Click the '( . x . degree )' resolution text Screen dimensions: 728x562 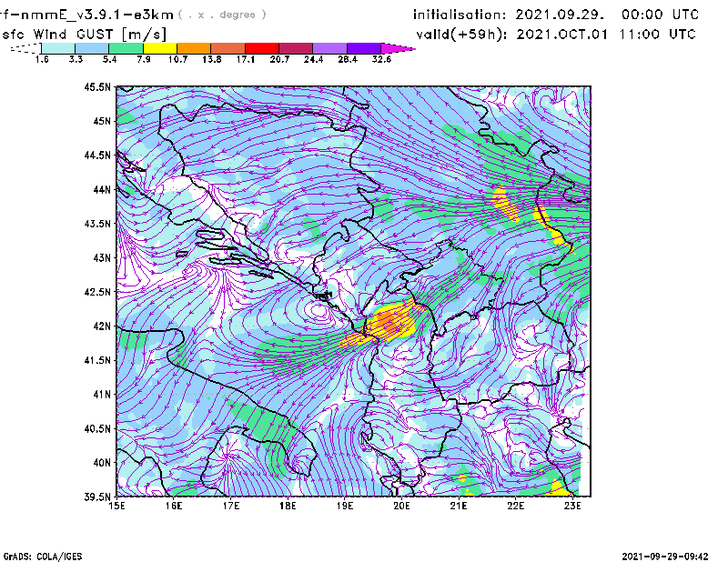click(222, 15)
